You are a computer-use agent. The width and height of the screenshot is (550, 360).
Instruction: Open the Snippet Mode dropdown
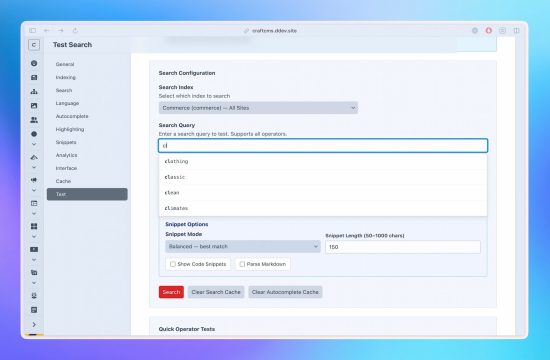click(x=243, y=246)
